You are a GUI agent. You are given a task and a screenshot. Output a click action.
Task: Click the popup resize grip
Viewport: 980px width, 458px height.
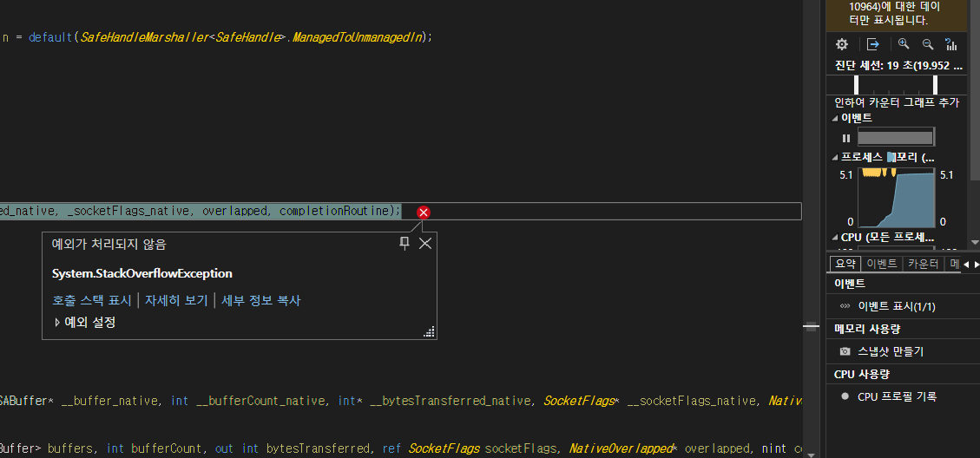[429, 331]
